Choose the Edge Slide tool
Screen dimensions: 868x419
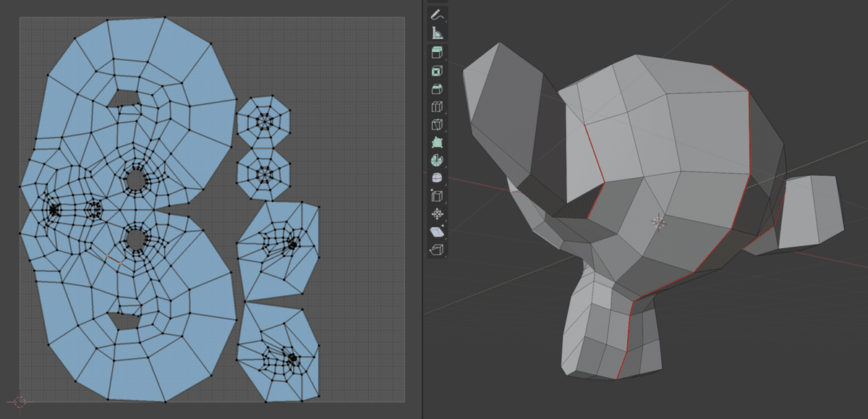(x=437, y=196)
